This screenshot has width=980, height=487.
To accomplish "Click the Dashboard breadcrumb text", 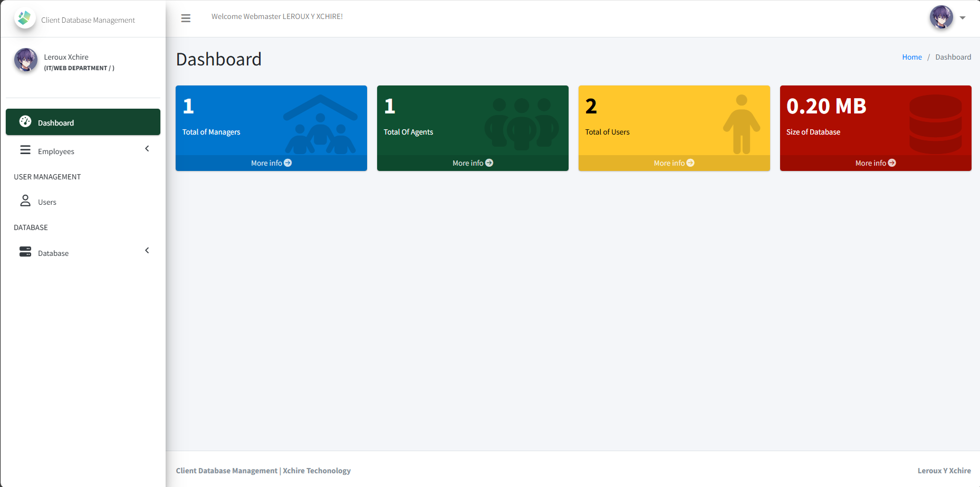I will click(x=953, y=57).
